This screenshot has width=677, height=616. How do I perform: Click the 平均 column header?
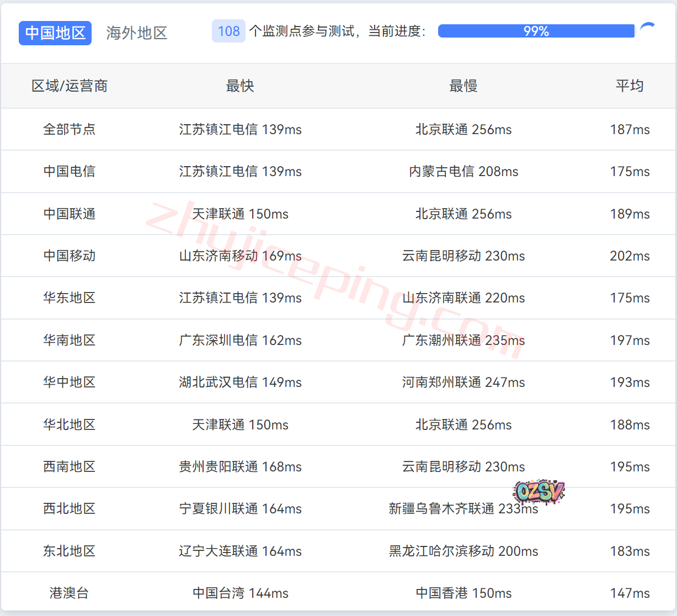630,86
